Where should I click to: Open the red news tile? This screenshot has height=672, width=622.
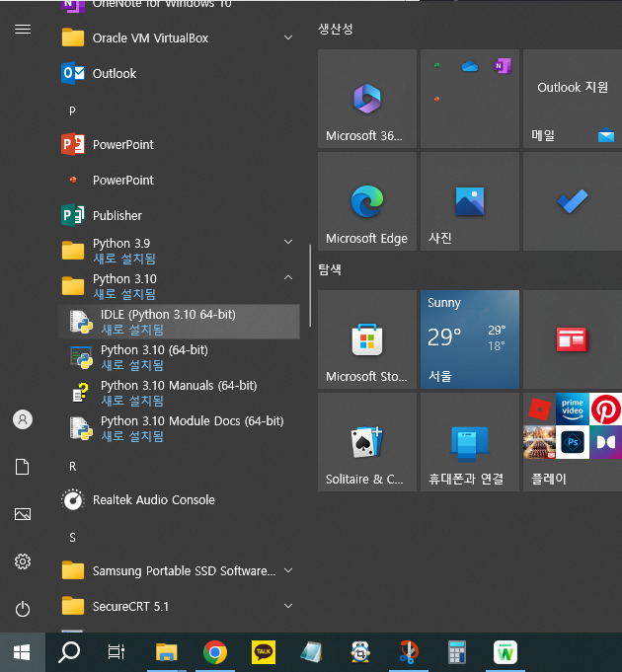[573, 339]
